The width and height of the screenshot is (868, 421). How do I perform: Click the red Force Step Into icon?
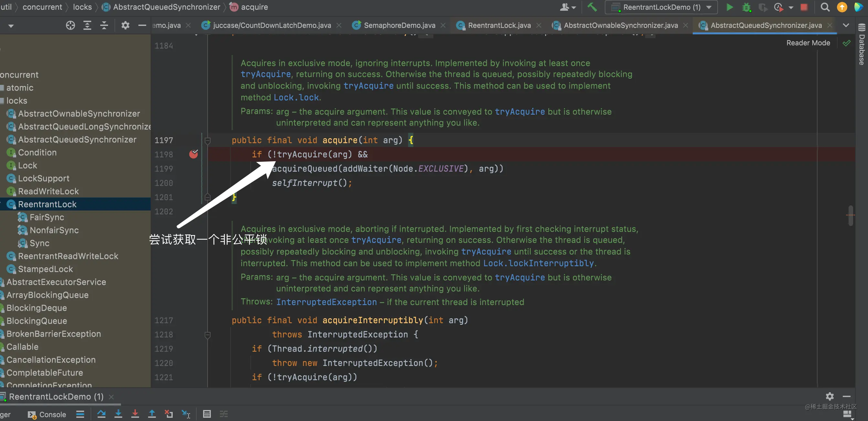(135, 414)
